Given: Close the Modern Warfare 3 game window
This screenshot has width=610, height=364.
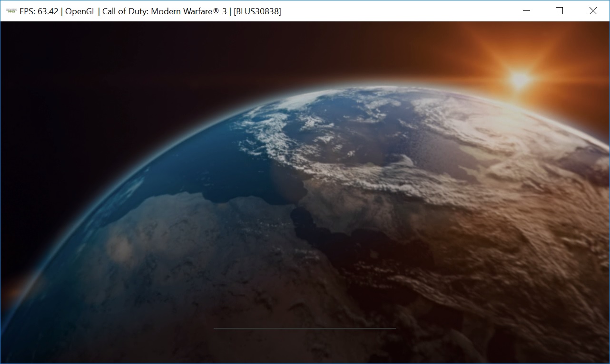Looking at the screenshot, I should click(593, 11).
